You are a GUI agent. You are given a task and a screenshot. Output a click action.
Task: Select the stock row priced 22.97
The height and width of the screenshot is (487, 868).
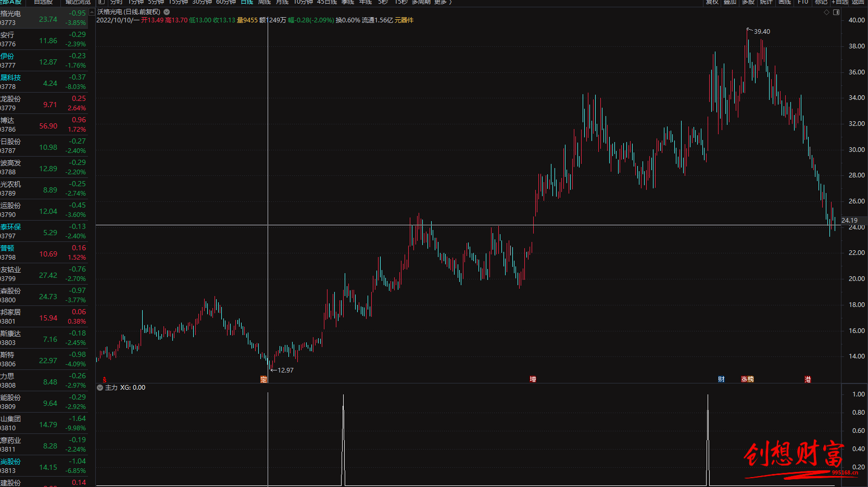coord(44,360)
